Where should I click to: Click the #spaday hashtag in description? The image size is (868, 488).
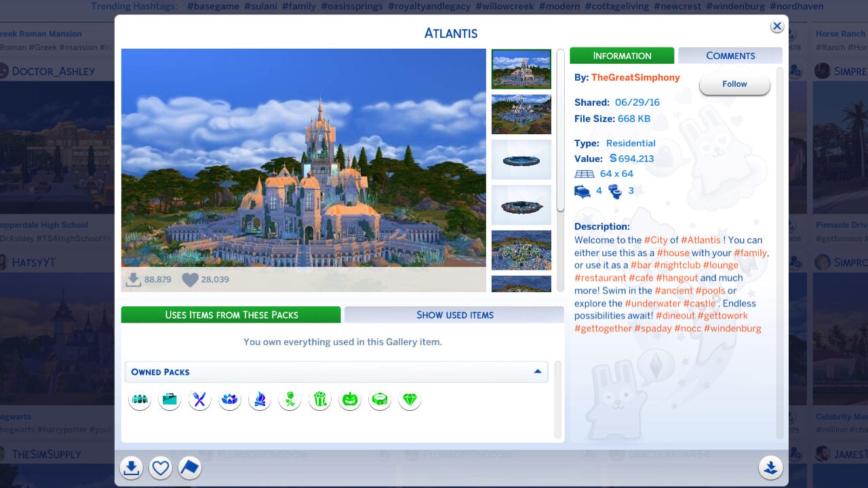652,328
